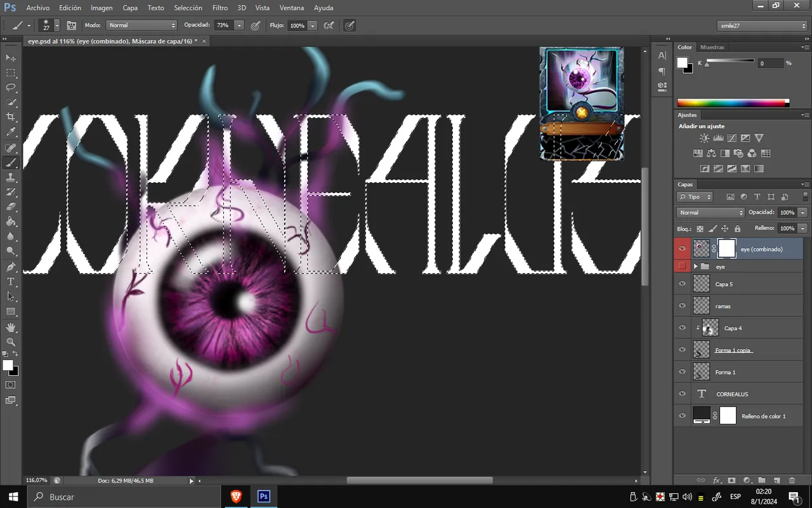Hide the Capa 5 layer
This screenshot has width=812, height=508.
coord(683,284)
